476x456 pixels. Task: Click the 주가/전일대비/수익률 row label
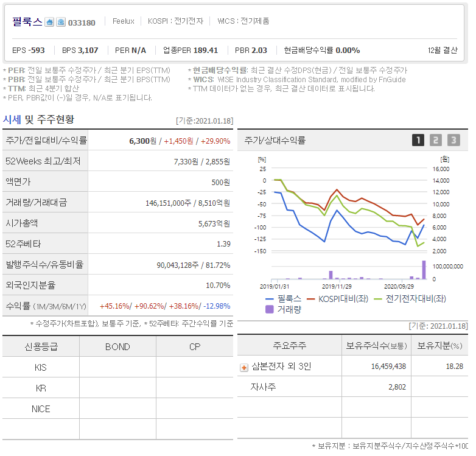tap(46, 140)
